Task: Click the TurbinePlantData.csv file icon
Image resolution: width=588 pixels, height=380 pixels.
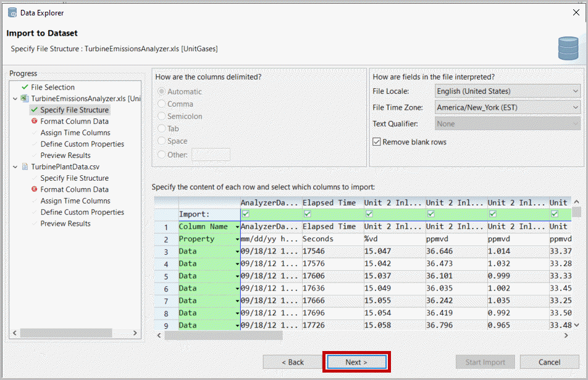Action: [25, 167]
